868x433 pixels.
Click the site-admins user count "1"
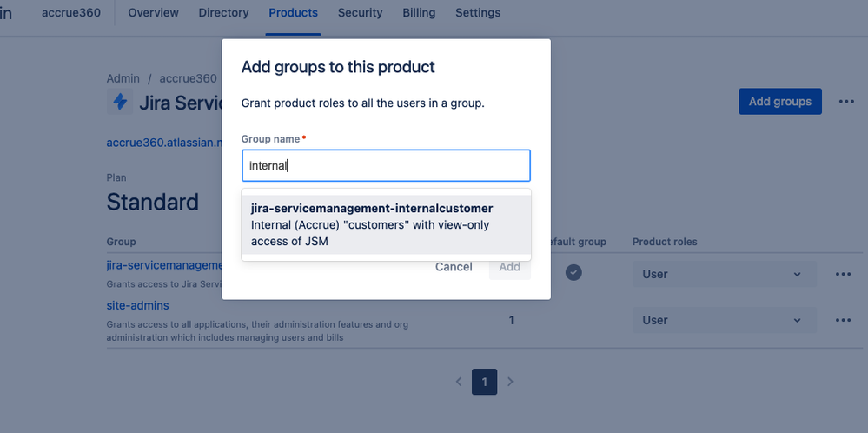click(512, 320)
